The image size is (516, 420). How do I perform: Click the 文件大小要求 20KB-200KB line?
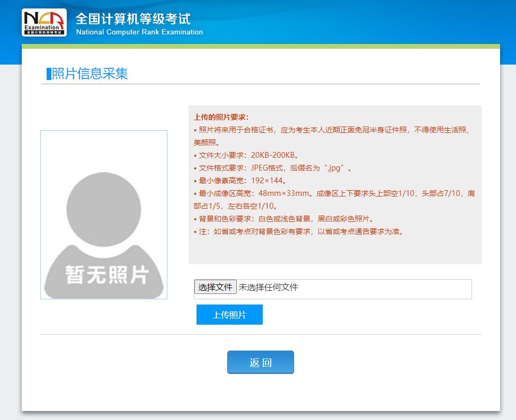tap(246, 155)
